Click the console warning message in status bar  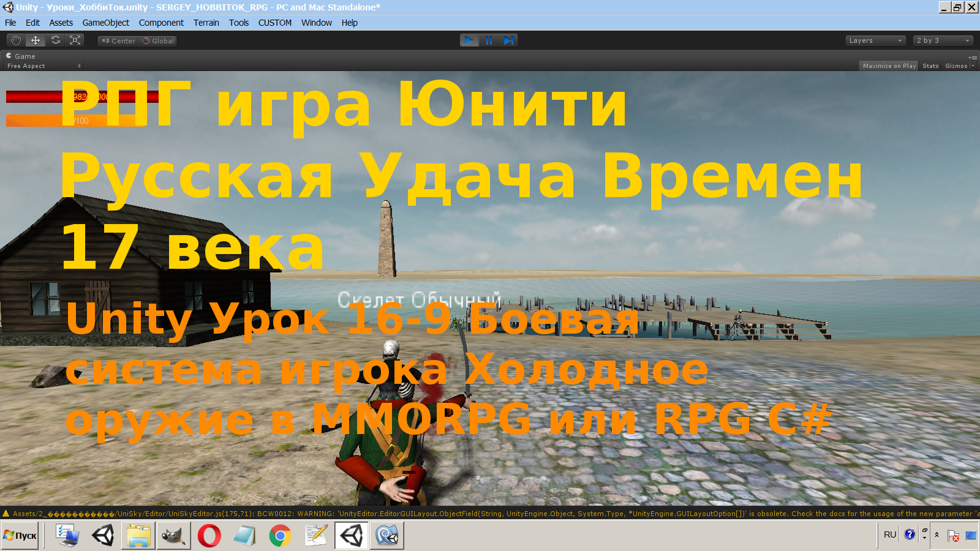tap(496, 514)
